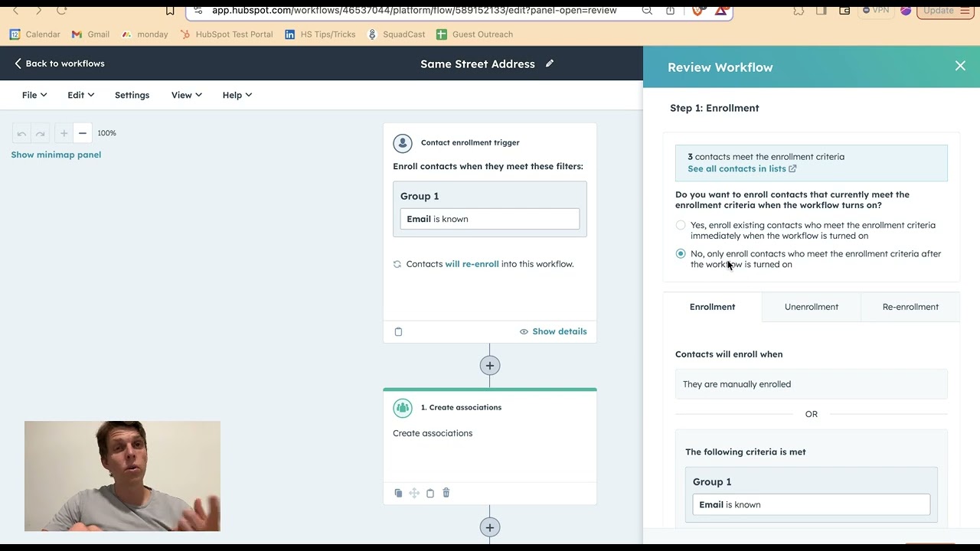The image size is (980, 551).
Task: Switch to the Unenrollment tab
Action: pyautogui.click(x=812, y=307)
